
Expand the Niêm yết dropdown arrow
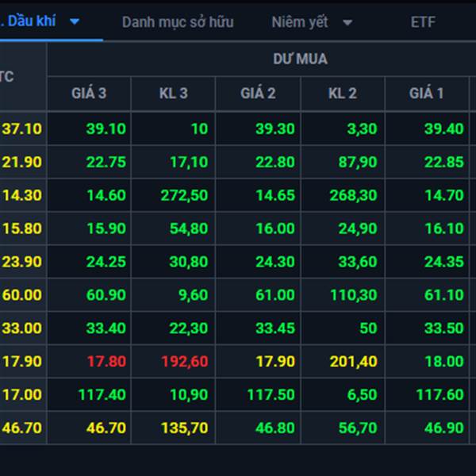click(347, 22)
